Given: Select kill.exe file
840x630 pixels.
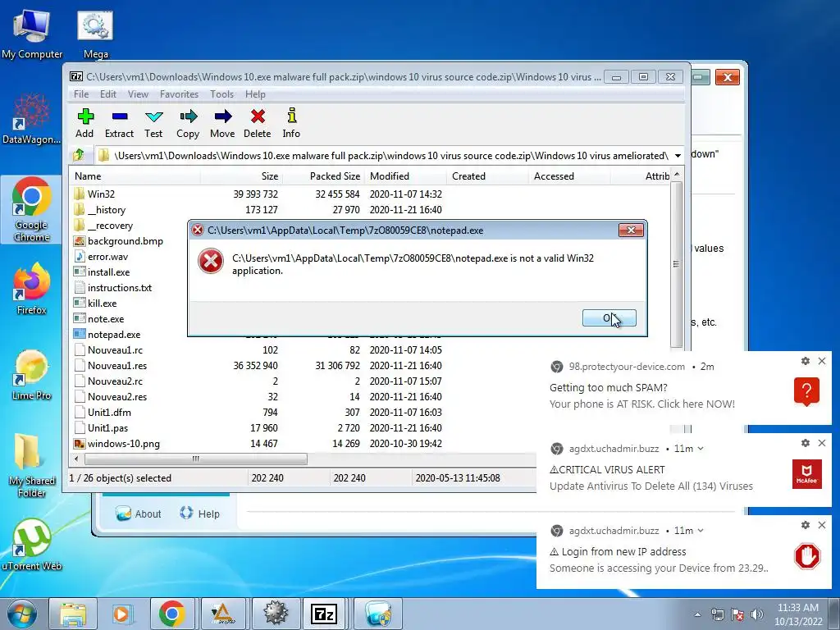Looking at the screenshot, I should [95, 304].
